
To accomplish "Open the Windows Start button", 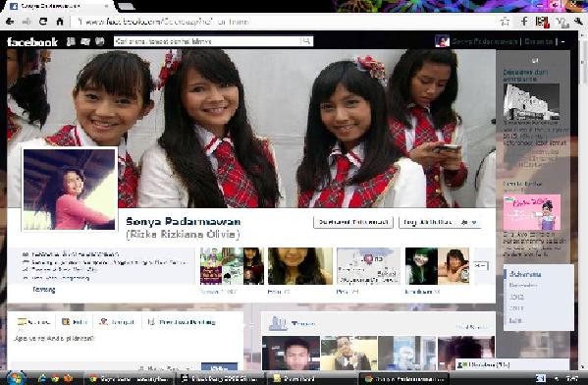I will (15, 378).
